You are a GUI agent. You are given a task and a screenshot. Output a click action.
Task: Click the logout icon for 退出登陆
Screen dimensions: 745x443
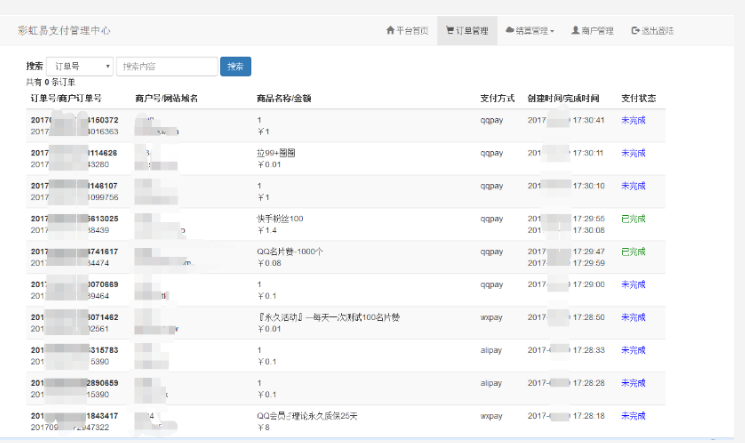click(x=635, y=30)
